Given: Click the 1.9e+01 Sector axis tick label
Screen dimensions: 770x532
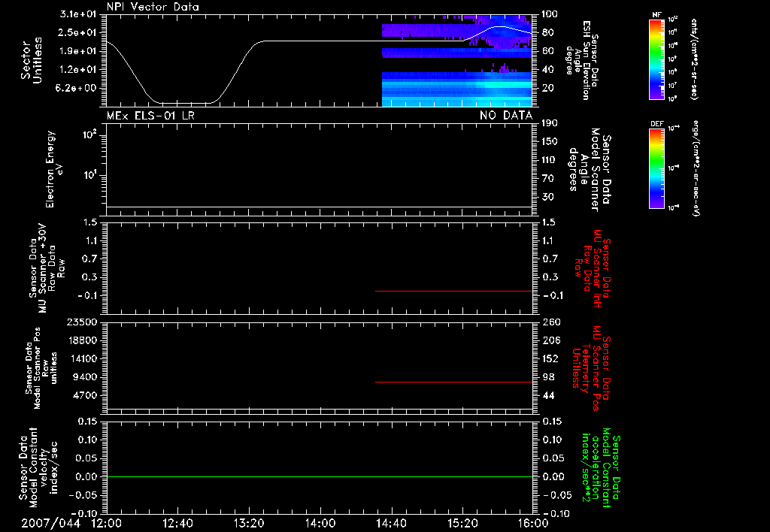Looking at the screenshot, I should pyautogui.click(x=78, y=51).
